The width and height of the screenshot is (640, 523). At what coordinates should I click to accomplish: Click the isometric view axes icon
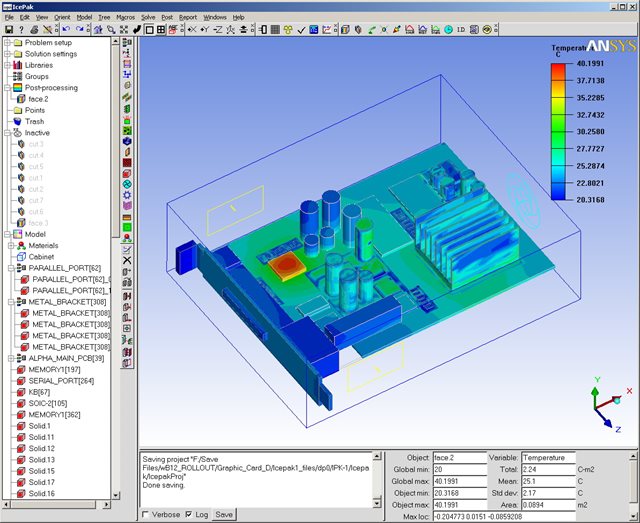[x=231, y=29]
